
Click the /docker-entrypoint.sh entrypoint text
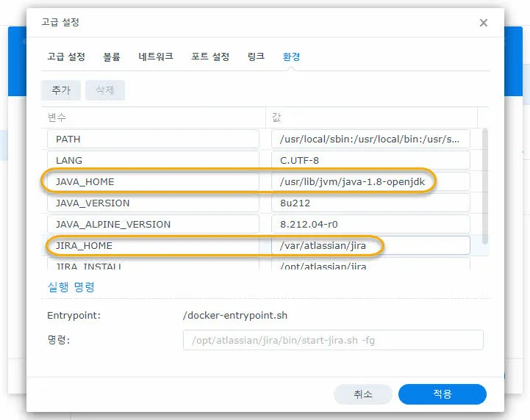pyautogui.click(x=235, y=315)
